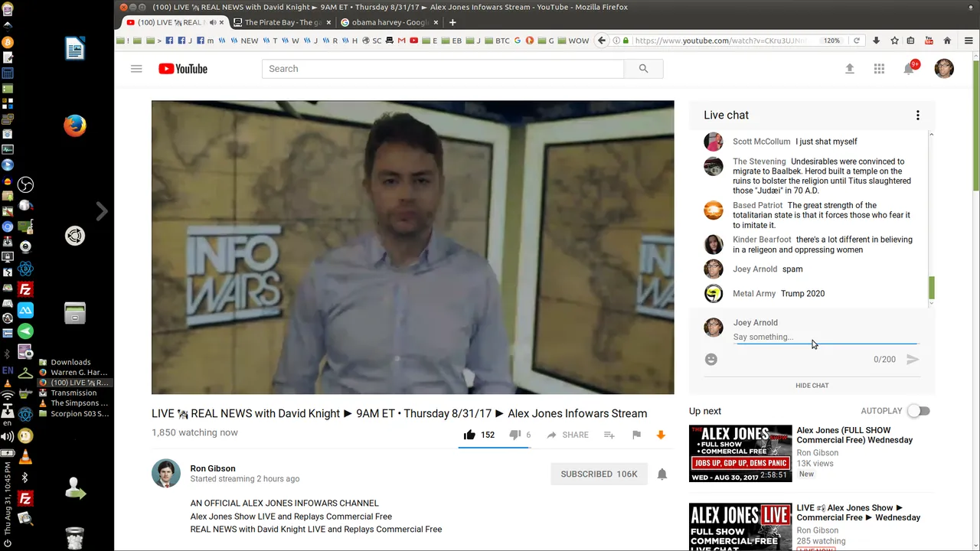The image size is (980, 551).
Task: Click the send chat message arrow
Action: tap(913, 359)
